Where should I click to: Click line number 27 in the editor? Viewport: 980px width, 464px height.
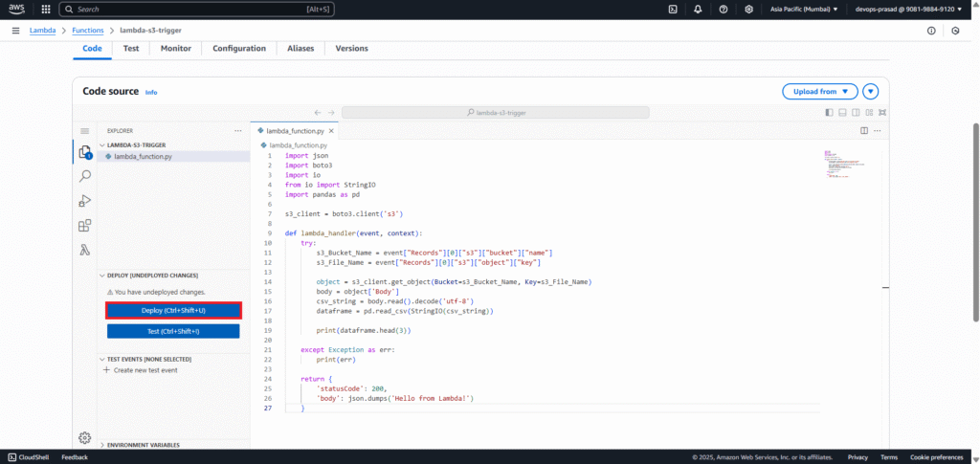pos(268,408)
